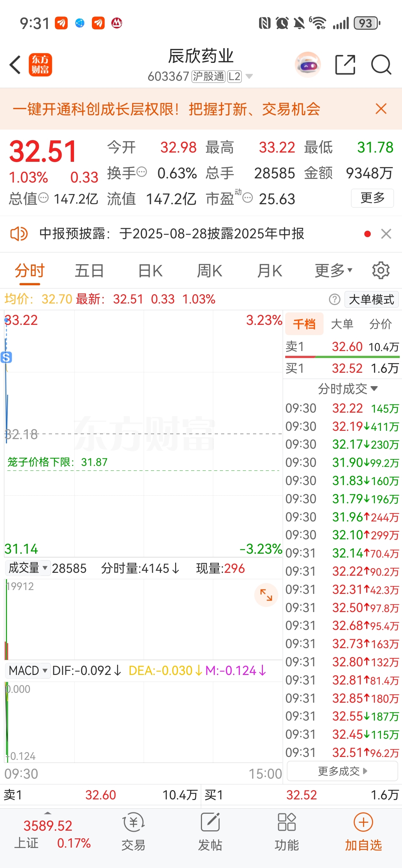Select trade row 32.51 96.2万

tap(342, 752)
